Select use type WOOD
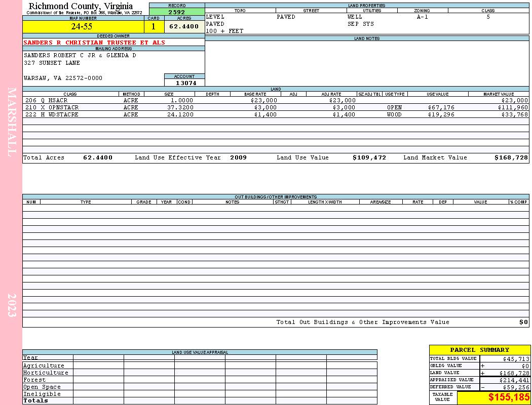This screenshot has width=532, height=405. 395,114
